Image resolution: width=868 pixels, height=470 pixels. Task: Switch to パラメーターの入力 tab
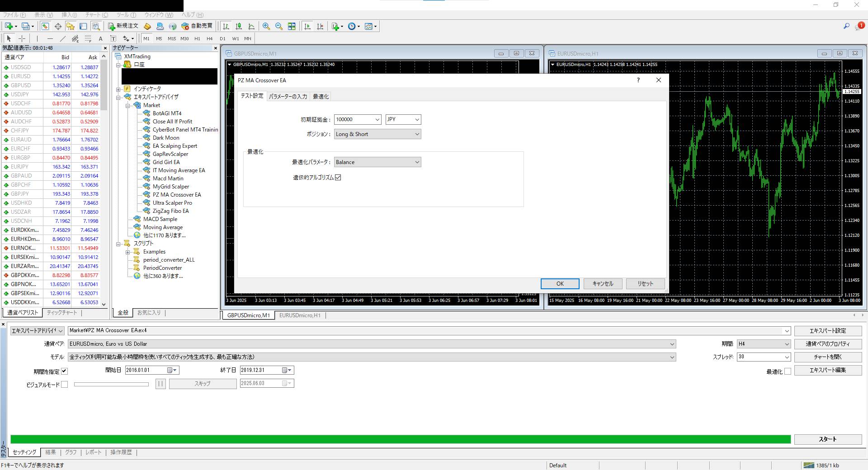288,97
